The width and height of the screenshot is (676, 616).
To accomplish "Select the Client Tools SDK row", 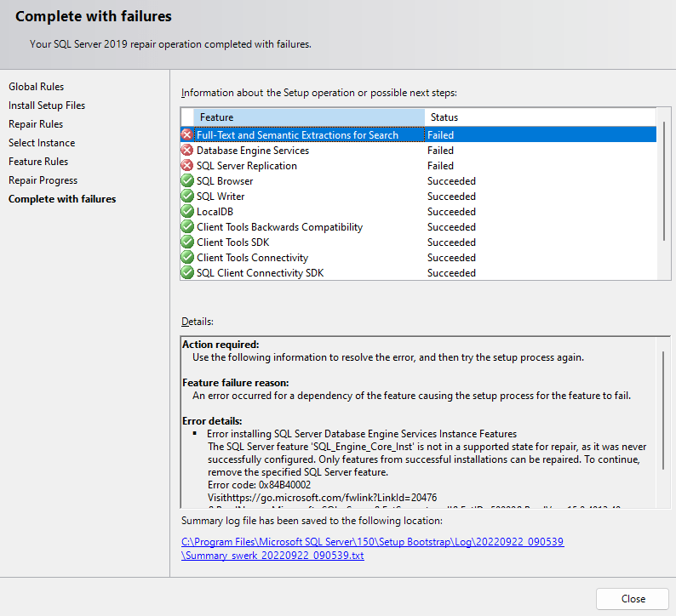I will [x=419, y=242].
